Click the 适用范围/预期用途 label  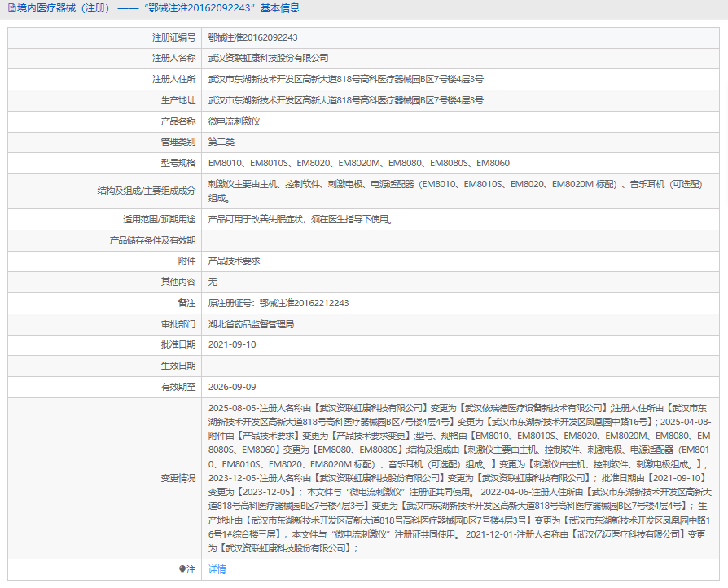point(159,219)
